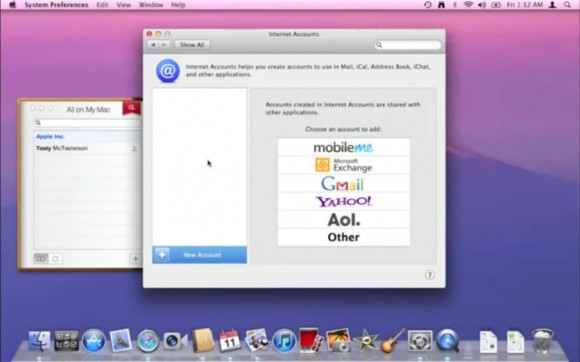This screenshot has width=580, height=362.
Task: Open iPhoto from the Dock
Action: click(x=338, y=340)
